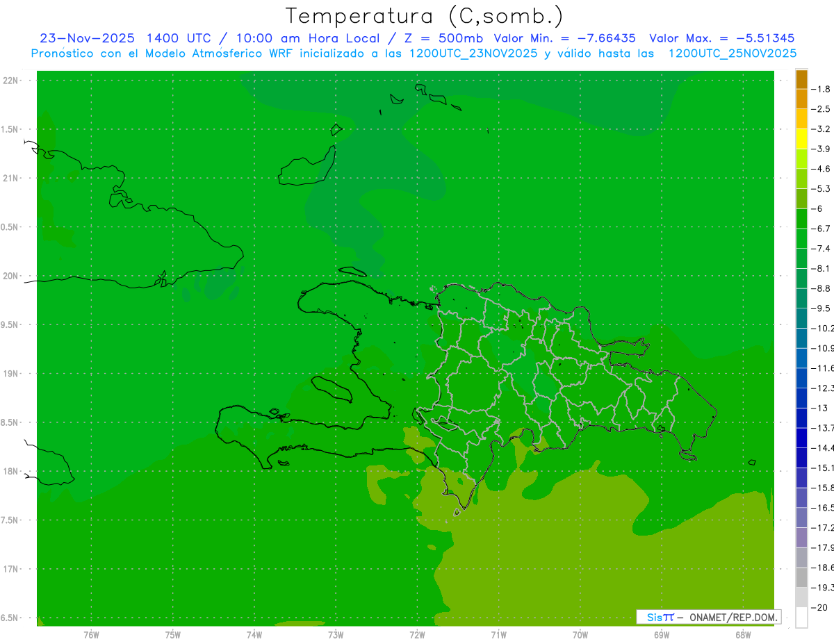Select colorbar segment between -8.1 and -8.8
Viewport: 834px width, 644px height.
(x=801, y=278)
